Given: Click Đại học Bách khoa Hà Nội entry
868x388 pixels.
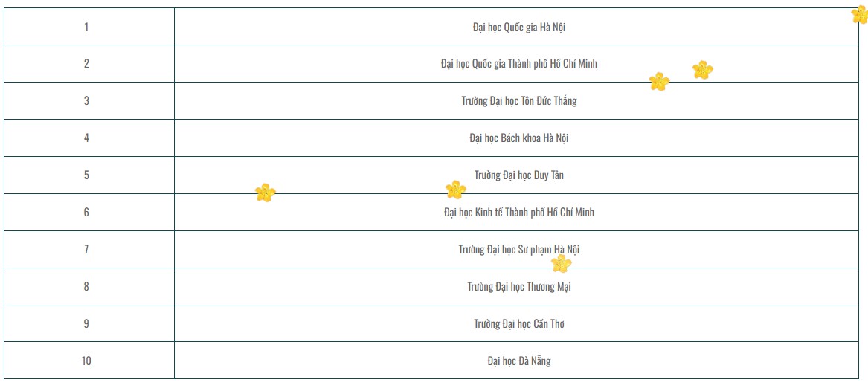Looking at the screenshot, I should (519, 138).
